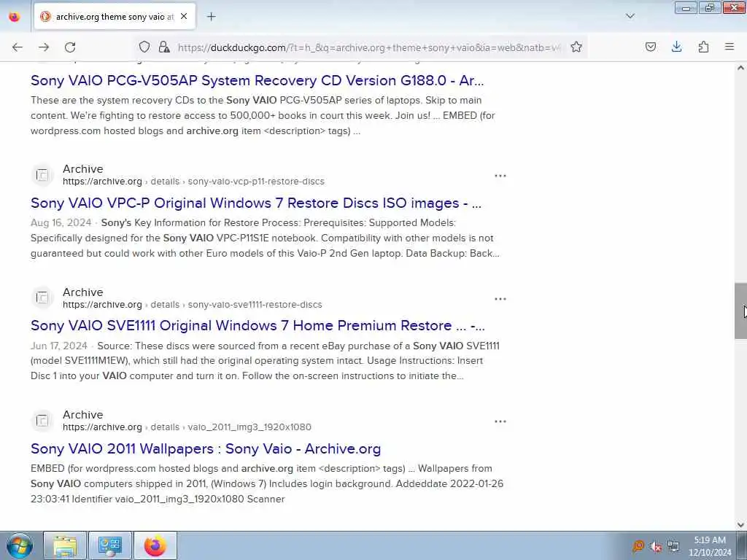This screenshot has height=560, width=747.
Task: Open the tracking protection shield icon
Action: coord(144,47)
